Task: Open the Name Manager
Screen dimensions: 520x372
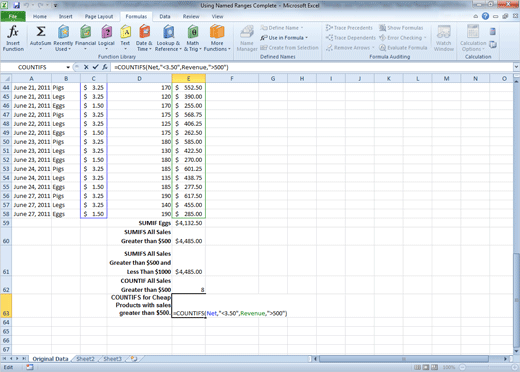Action: [247, 38]
